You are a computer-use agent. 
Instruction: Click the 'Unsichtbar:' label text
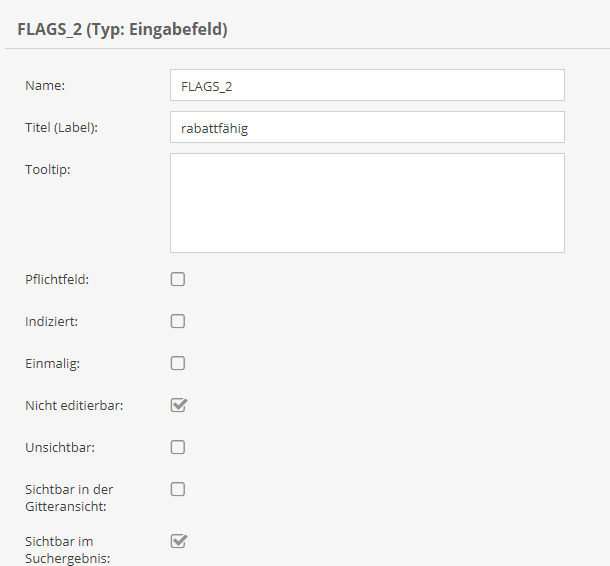60,447
